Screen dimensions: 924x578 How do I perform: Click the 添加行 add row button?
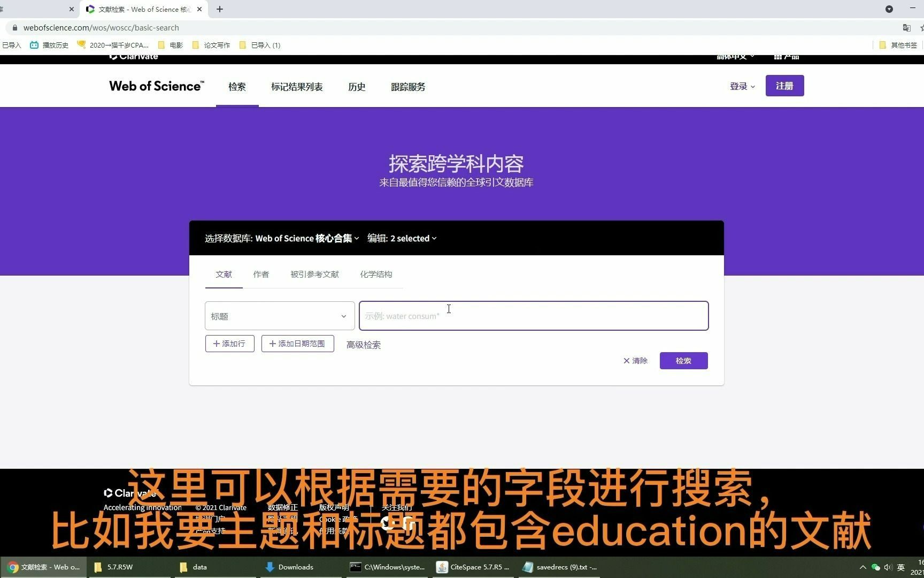[229, 344]
